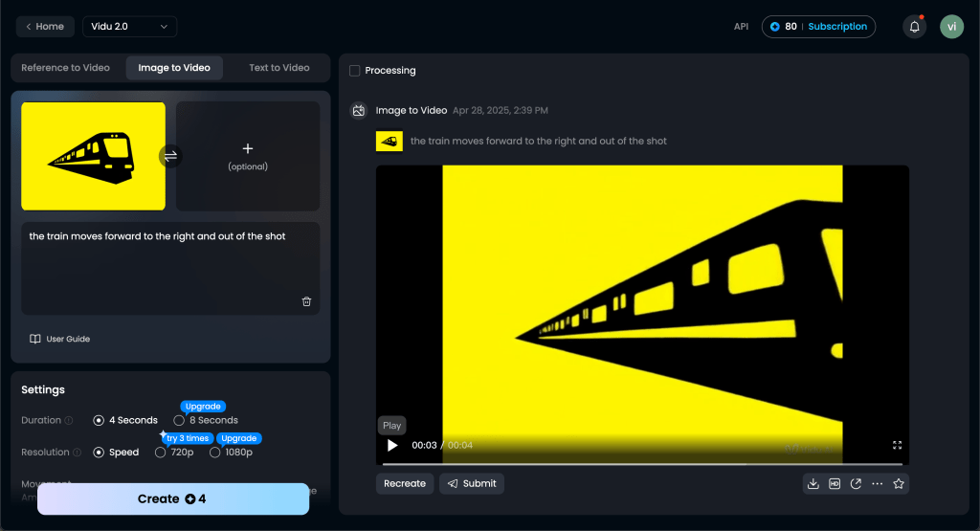This screenshot has height=531, width=980.
Task: Click the share video icon
Action: (x=856, y=484)
